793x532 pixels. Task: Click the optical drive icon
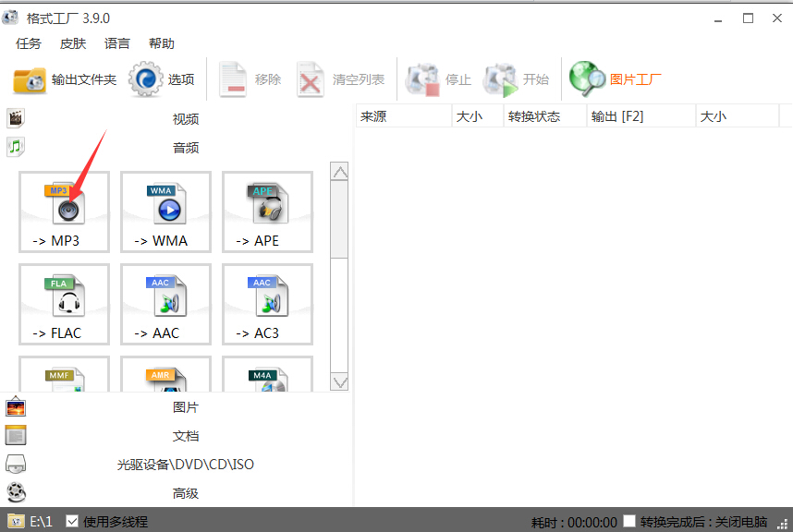click(16, 465)
